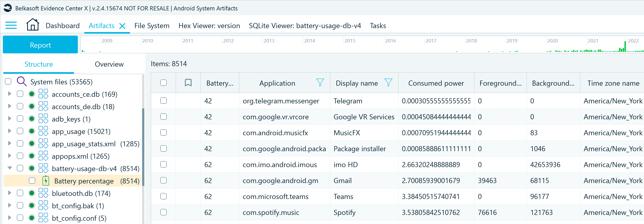Click the System files magnifier icon
644x224 pixels.
22,81
